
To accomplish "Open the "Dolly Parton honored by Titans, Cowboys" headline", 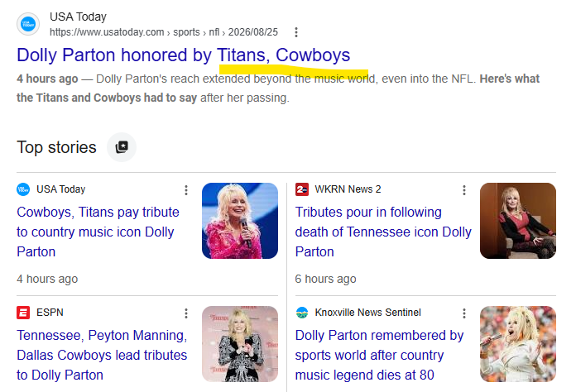I will (x=183, y=55).
